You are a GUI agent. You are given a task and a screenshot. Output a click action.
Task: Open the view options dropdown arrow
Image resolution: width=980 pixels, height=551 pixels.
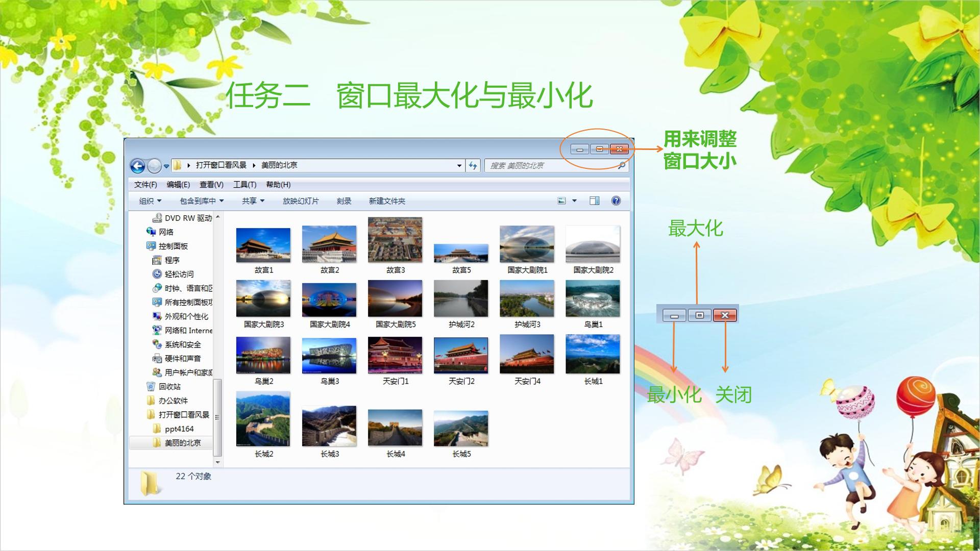point(574,201)
